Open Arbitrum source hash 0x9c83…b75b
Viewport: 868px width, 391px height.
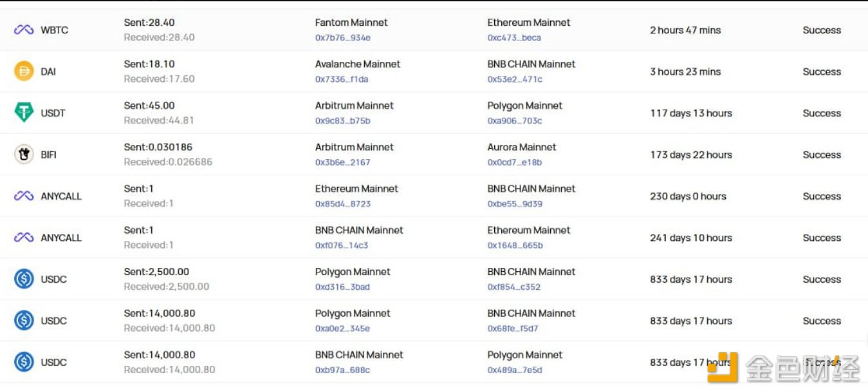pyautogui.click(x=342, y=120)
